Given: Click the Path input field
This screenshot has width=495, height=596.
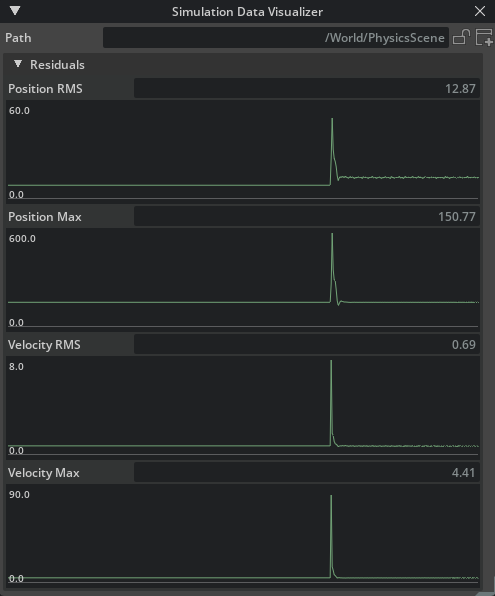Looking at the screenshot, I should click(x=276, y=37).
